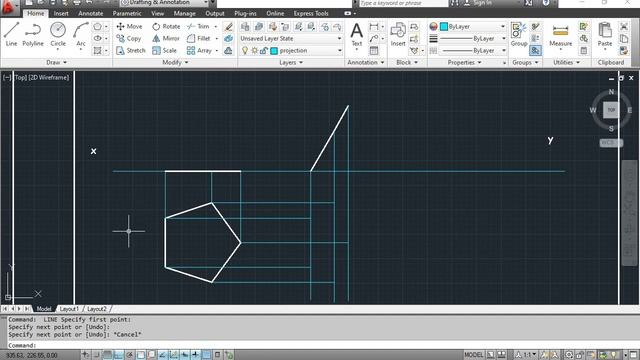Expand the Layers panel
The image size is (640, 360).
pos(291,62)
